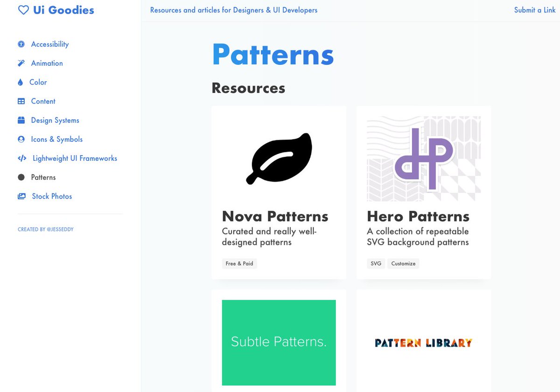The width and height of the screenshot is (560, 392).
Task: Click the Accessibility sidebar icon
Action: [21, 44]
